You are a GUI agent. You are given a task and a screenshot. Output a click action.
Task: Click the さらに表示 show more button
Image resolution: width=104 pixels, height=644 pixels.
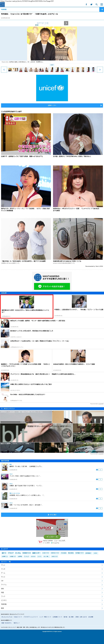tap(52, 515)
